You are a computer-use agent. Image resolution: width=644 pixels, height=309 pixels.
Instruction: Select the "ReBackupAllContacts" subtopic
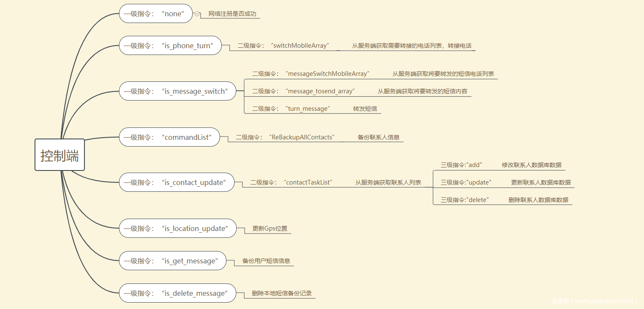point(285,137)
